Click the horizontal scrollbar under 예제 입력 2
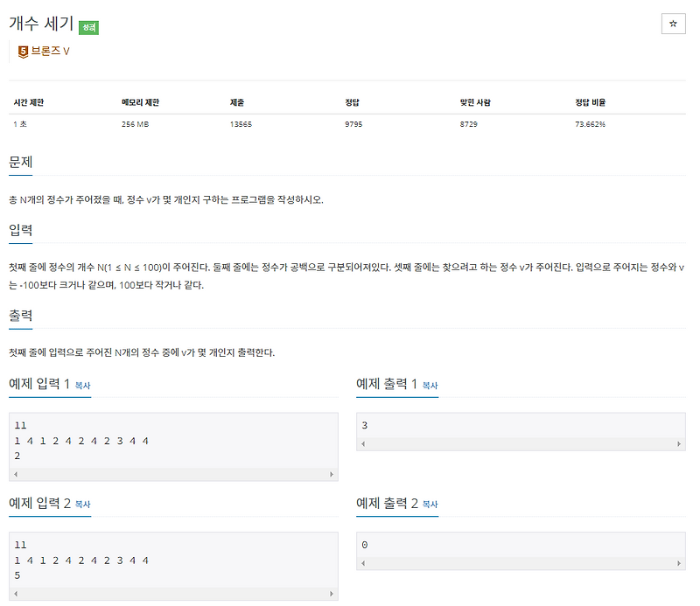This screenshot has height=606, width=700. [x=171, y=593]
